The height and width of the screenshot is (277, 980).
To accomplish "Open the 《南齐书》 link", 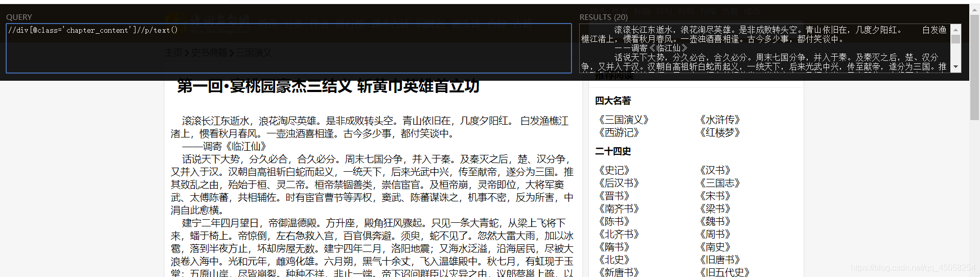I will pos(619,209).
